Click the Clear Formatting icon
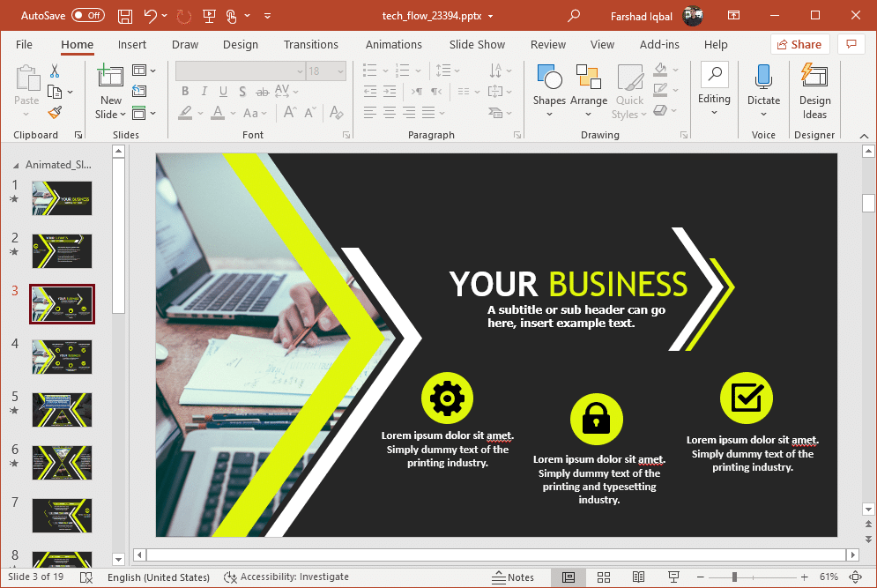Viewport: 877px width, 588px height. [x=336, y=113]
